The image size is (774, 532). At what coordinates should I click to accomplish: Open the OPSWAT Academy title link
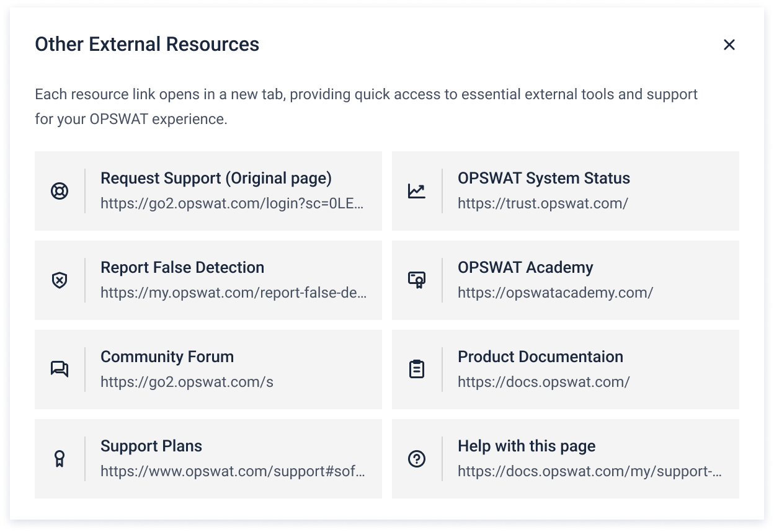525,268
